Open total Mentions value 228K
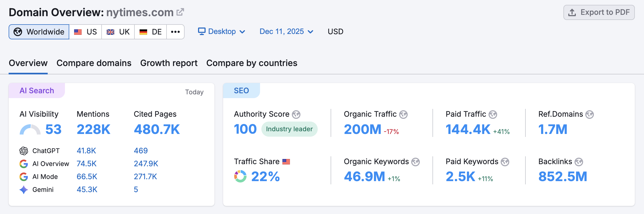This screenshot has height=214, width=644. [x=94, y=129]
